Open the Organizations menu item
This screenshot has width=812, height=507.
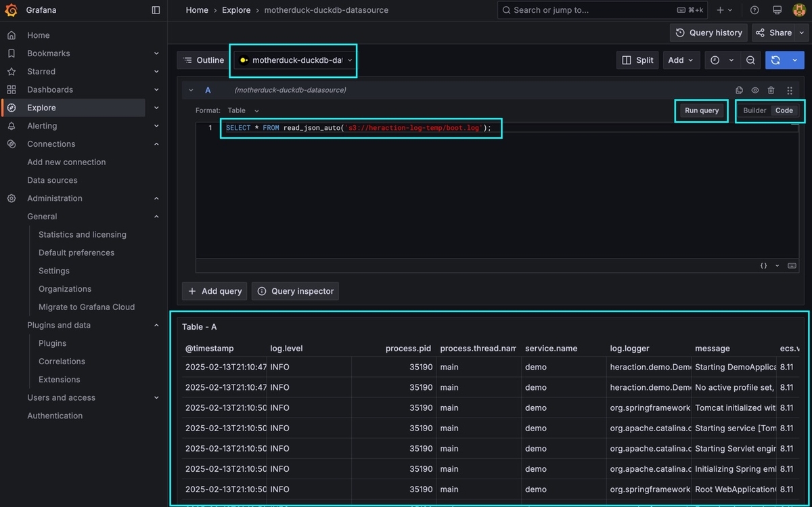pos(65,288)
